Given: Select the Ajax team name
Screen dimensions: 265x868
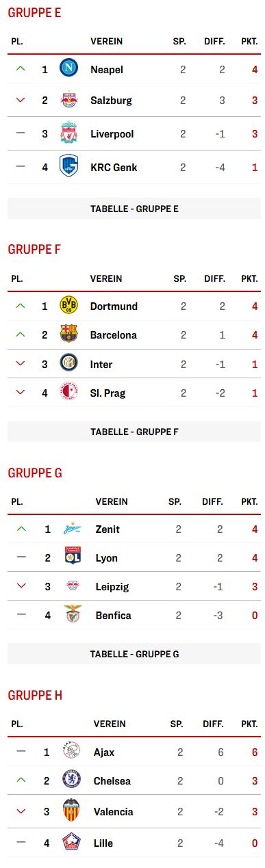Looking at the screenshot, I should click(x=104, y=752).
